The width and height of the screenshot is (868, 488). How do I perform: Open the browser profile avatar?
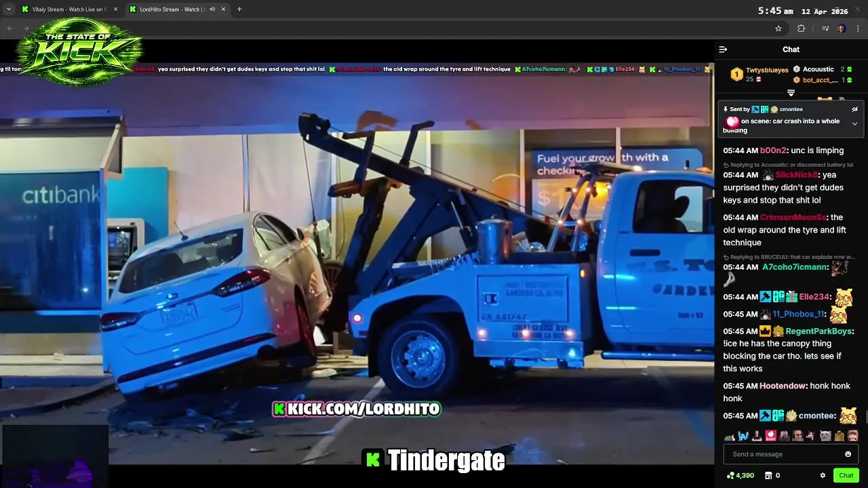point(842,28)
